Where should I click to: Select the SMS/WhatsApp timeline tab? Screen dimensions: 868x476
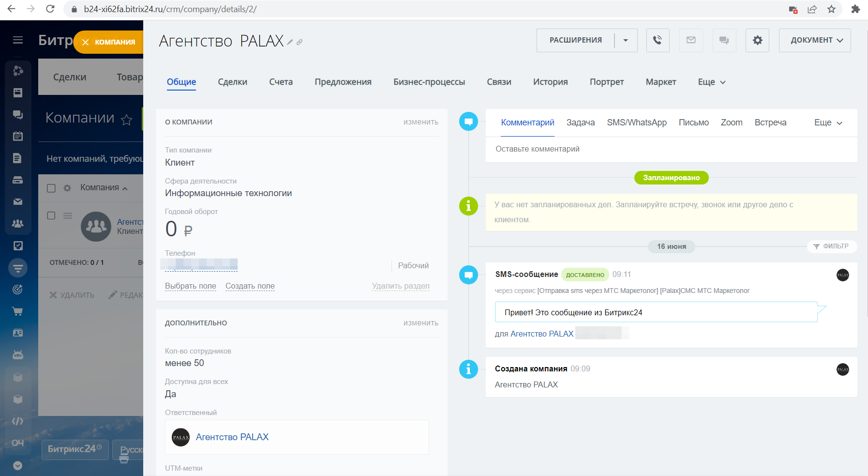[x=636, y=123]
